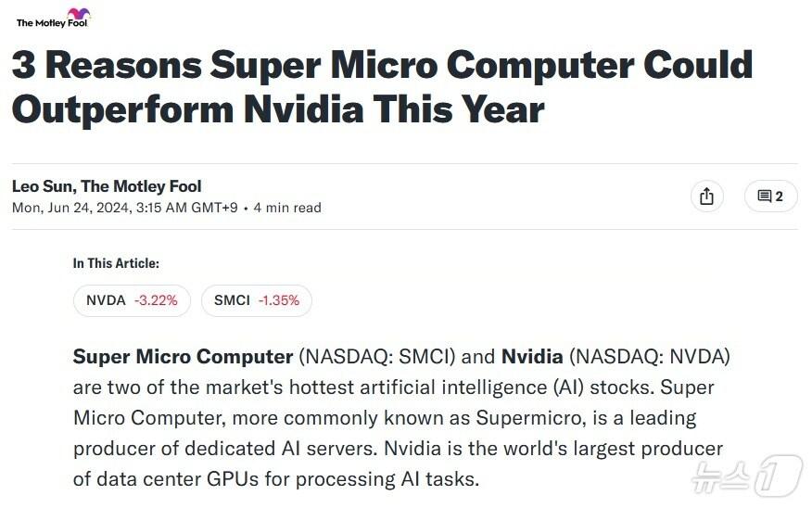
Task: Click the share article icon
Action: (x=706, y=196)
